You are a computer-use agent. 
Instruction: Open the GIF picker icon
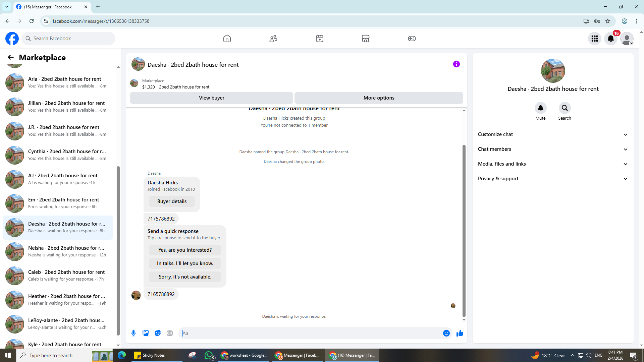170,333
